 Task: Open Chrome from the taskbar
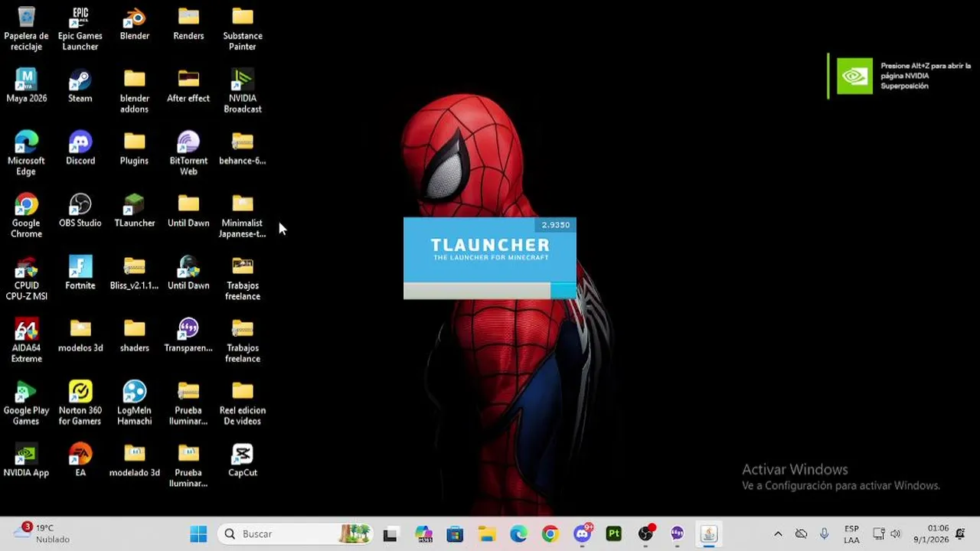(550, 534)
